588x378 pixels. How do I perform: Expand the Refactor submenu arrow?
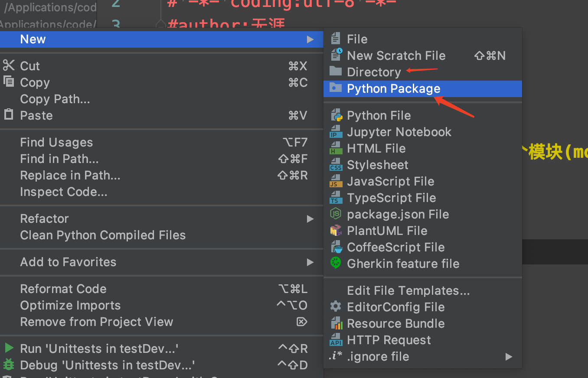[x=310, y=219]
